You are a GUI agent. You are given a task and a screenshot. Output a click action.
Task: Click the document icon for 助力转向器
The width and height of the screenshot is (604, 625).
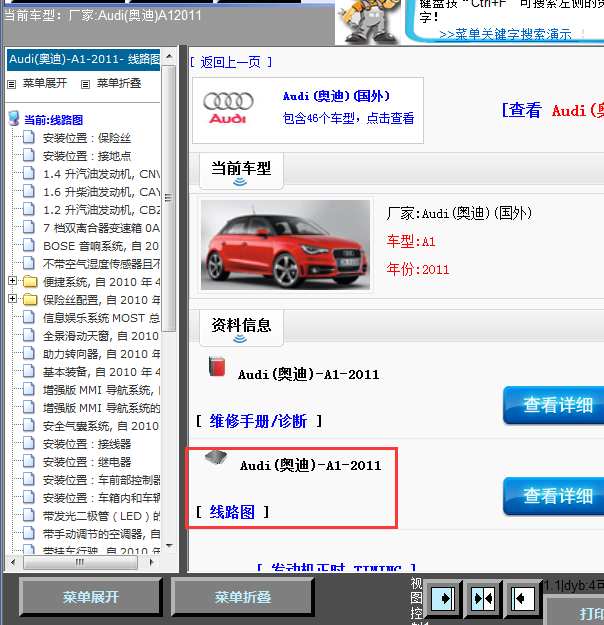point(29,353)
